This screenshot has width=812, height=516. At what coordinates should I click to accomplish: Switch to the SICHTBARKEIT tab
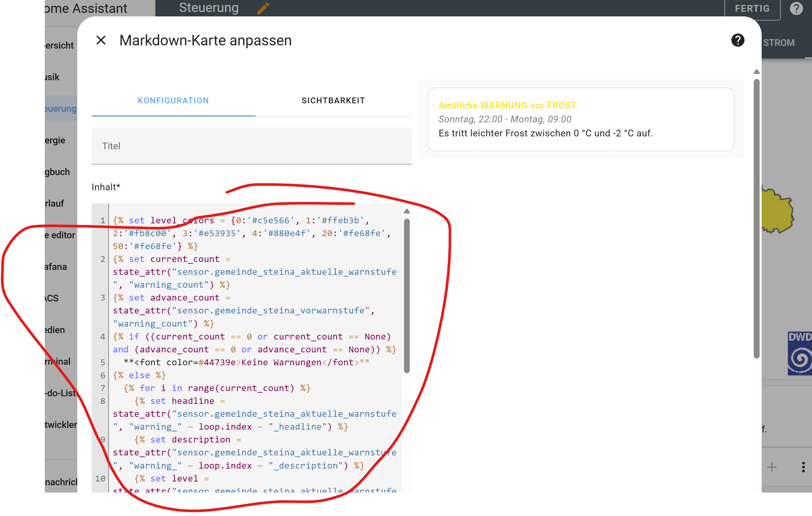point(333,100)
